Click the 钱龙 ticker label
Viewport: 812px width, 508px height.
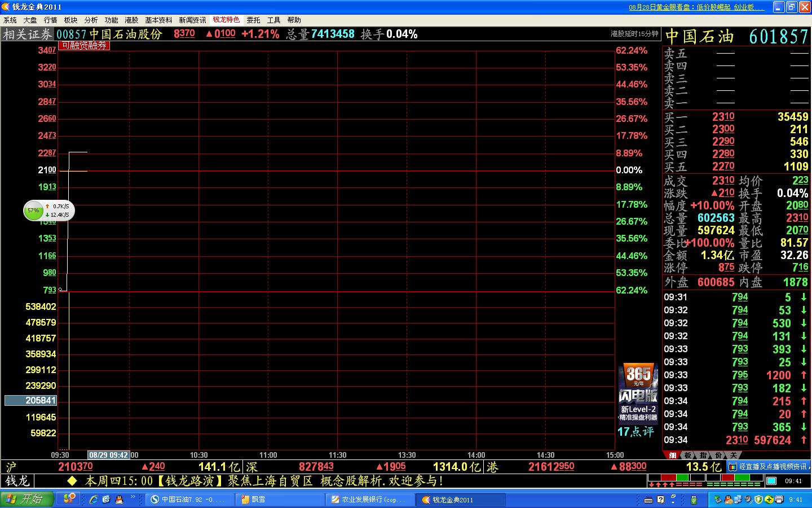pyautogui.click(x=17, y=481)
